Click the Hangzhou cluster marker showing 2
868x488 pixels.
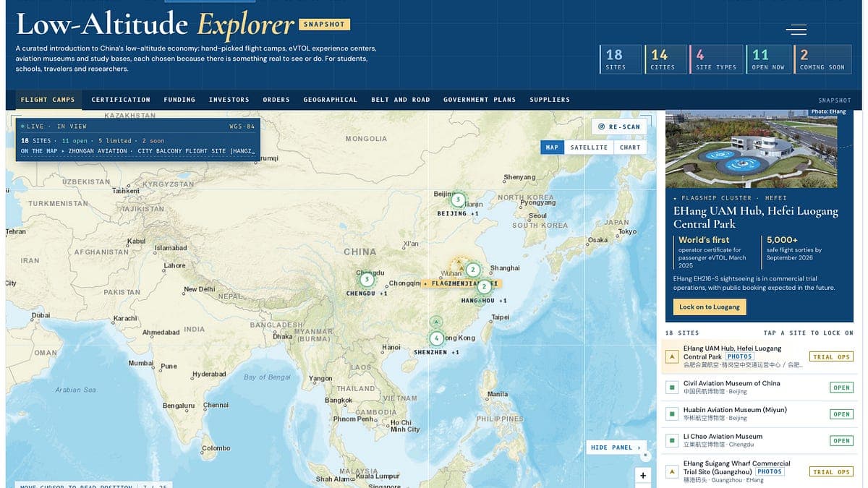click(484, 286)
